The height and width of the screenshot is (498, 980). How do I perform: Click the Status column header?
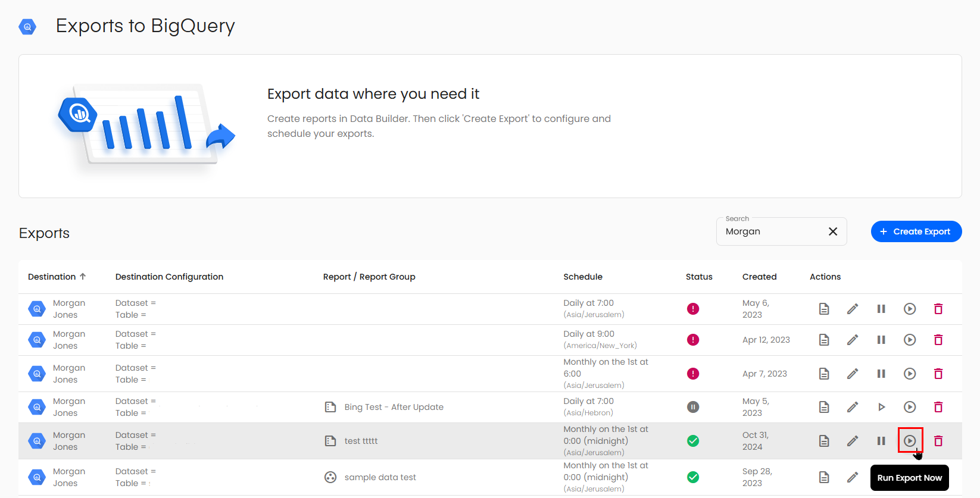pyautogui.click(x=698, y=277)
